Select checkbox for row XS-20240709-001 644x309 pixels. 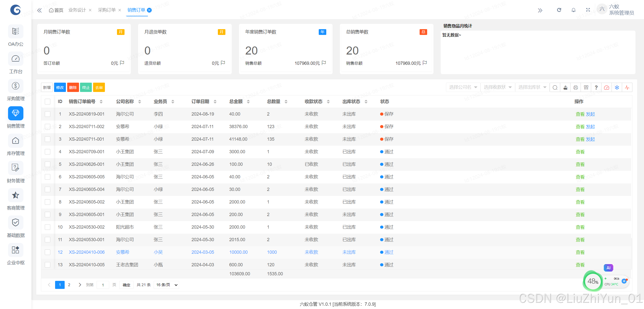48,152
